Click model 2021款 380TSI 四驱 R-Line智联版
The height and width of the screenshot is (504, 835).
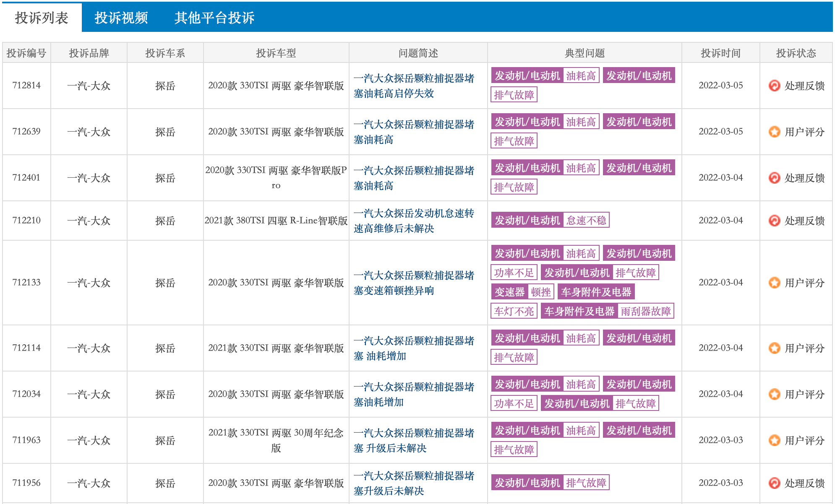tap(276, 221)
